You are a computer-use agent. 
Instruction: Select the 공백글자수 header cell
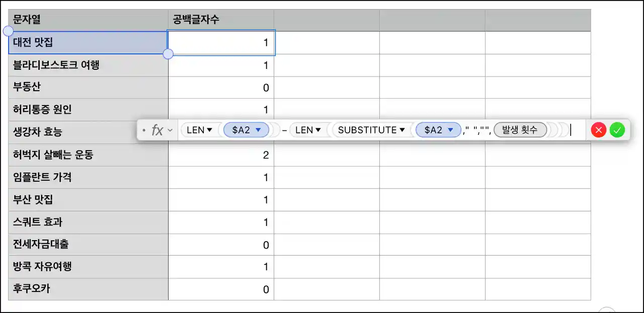click(x=221, y=20)
